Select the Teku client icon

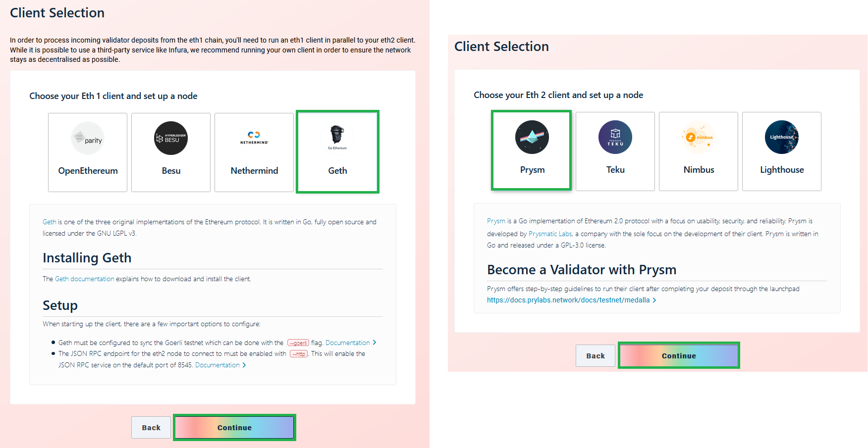tap(615, 137)
